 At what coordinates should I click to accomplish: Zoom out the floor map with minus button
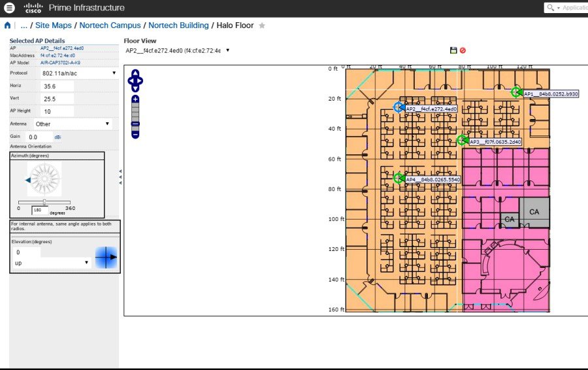[135, 134]
